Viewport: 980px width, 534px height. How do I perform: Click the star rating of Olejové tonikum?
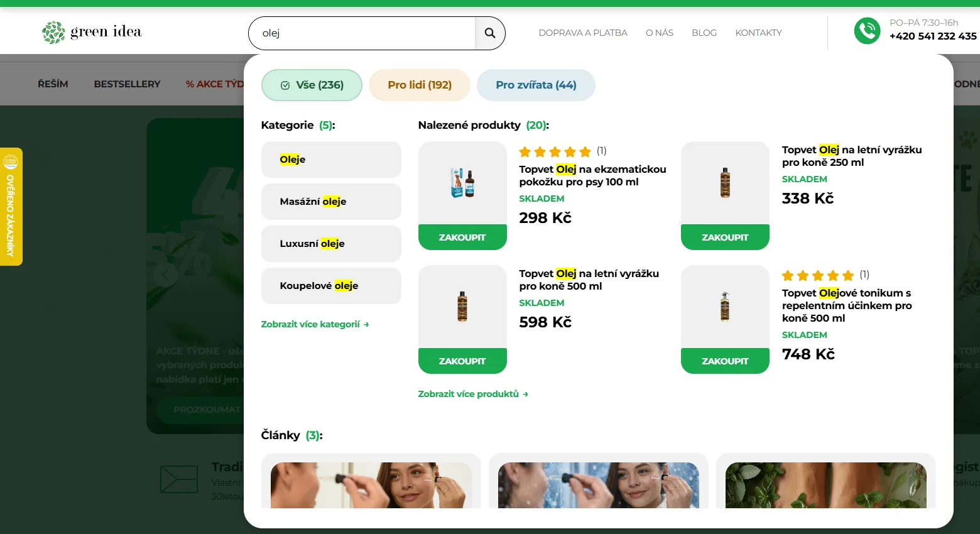pos(817,275)
